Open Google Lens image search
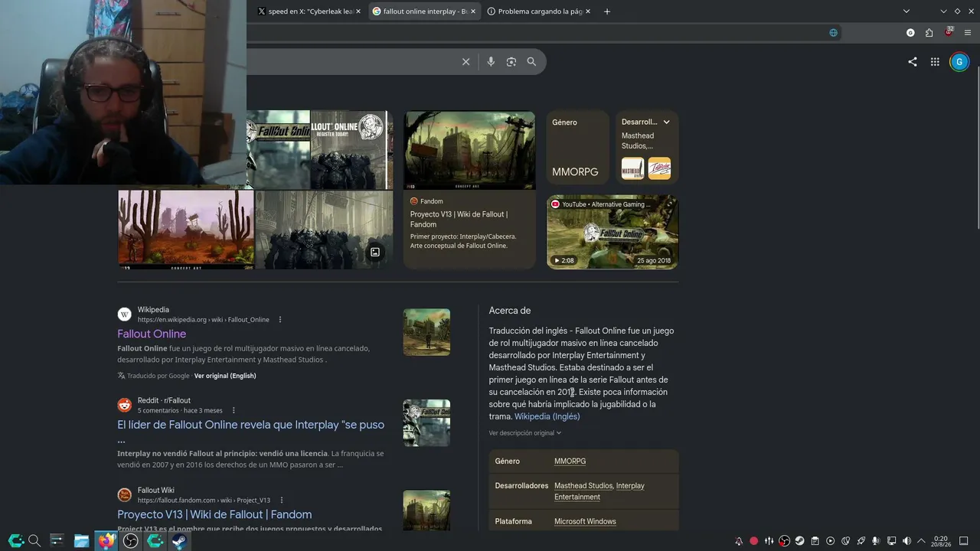980x551 pixels. (511, 62)
